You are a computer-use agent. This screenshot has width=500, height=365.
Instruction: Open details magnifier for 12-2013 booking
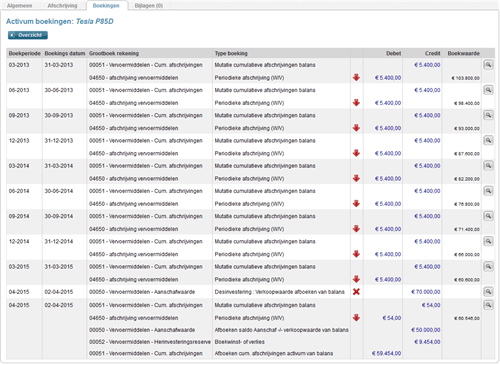pyautogui.click(x=488, y=140)
